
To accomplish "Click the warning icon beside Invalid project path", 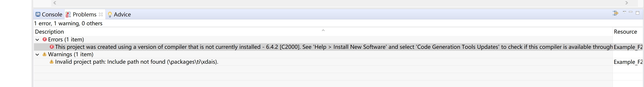I will tap(52, 62).
